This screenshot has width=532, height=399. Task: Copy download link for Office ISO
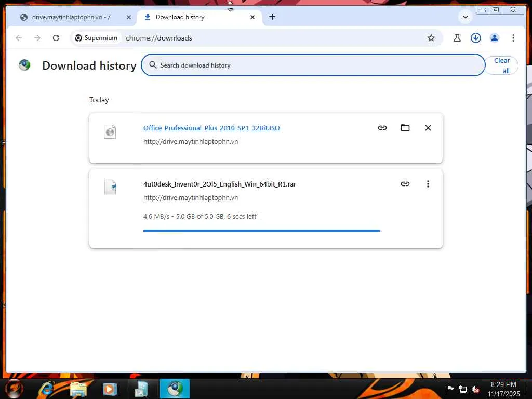(382, 128)
